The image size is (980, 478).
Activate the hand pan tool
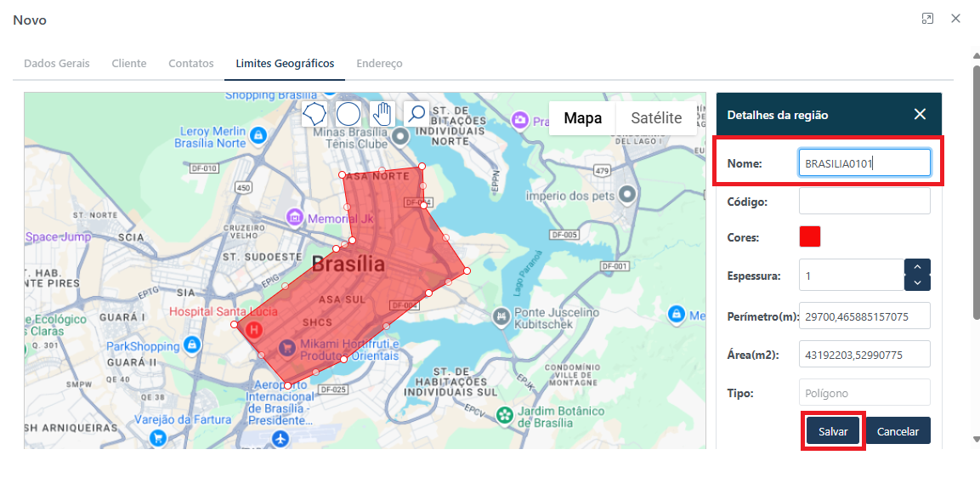[x=382, y=114]
